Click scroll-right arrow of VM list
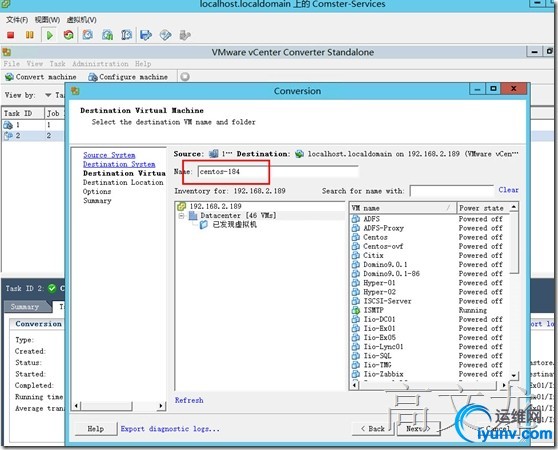 [x=504, y=385]
